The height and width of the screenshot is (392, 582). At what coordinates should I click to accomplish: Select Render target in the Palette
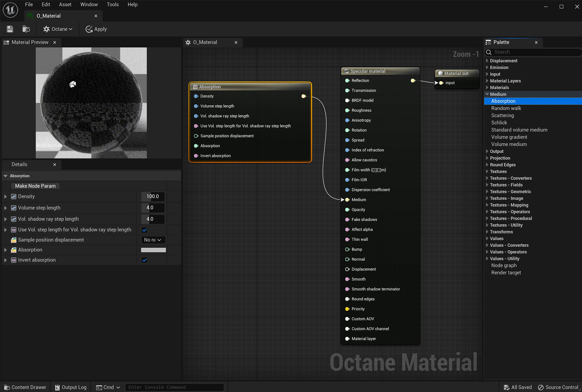pos(506,272)
